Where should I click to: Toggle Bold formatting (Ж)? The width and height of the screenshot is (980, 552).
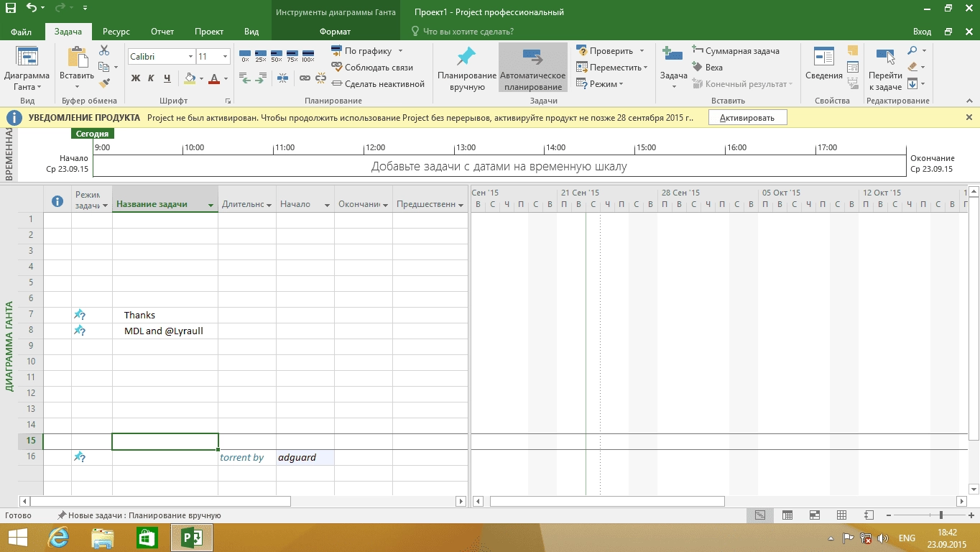(136, 78)
